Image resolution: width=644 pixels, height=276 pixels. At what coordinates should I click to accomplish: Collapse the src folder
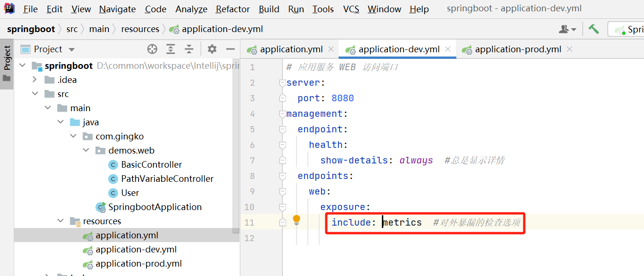[x=35, y=94]
